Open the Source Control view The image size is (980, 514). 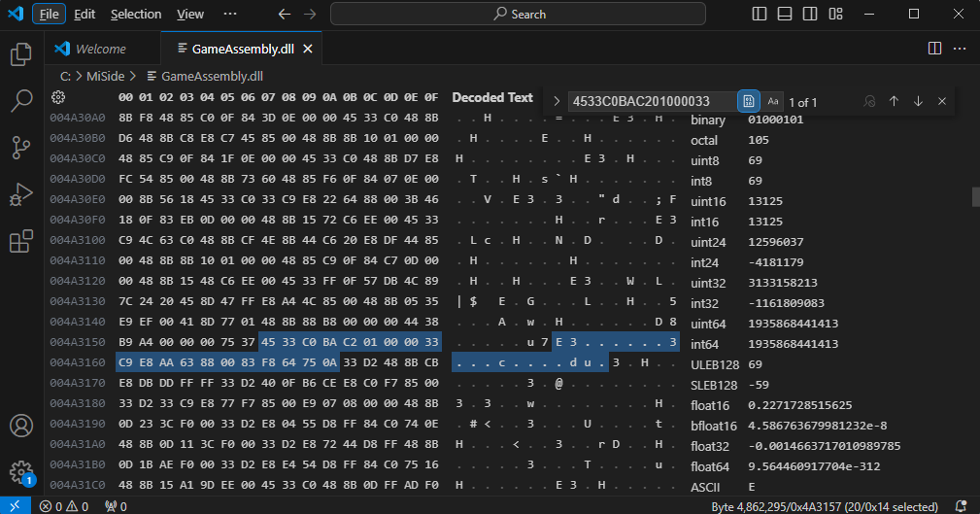click(x=21, y=148)
